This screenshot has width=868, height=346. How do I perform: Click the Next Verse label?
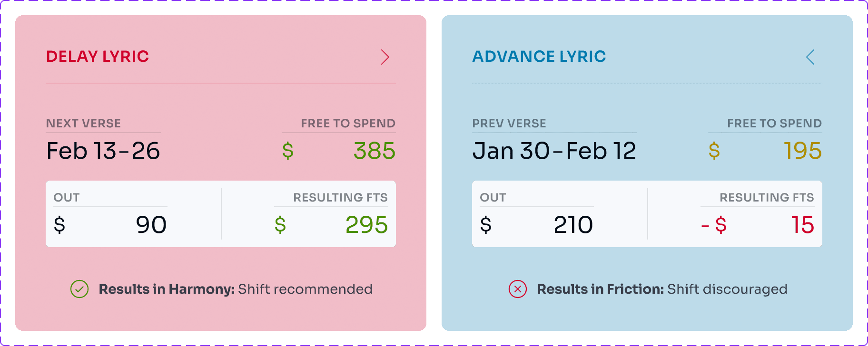pyautogui.click(x=83, y=124)
